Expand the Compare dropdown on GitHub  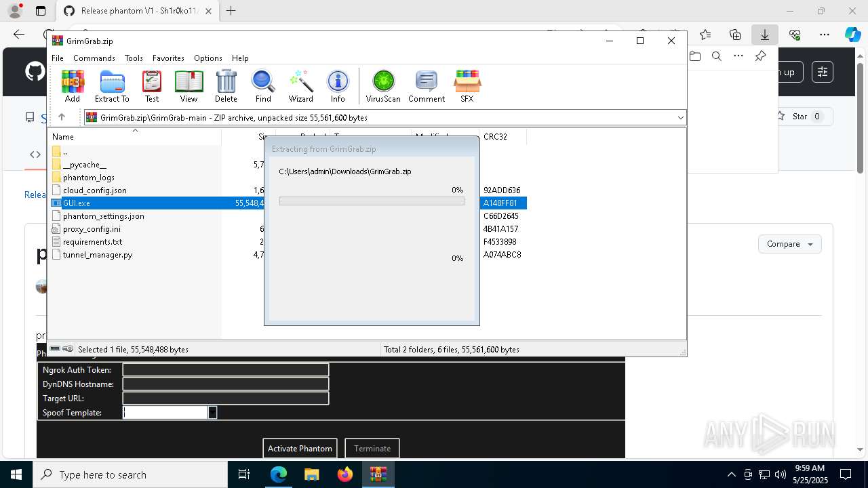tap(789, 244)
